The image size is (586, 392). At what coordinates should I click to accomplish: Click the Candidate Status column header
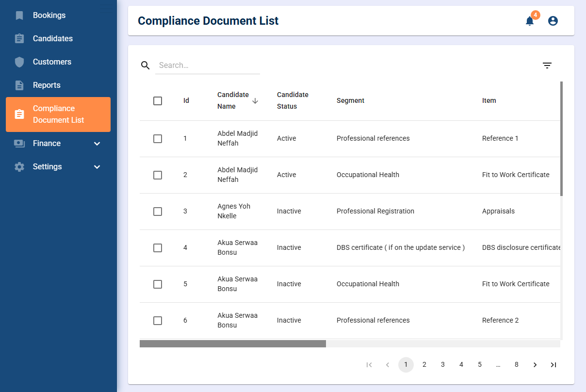pyautogui.click(x=293, y=100)
